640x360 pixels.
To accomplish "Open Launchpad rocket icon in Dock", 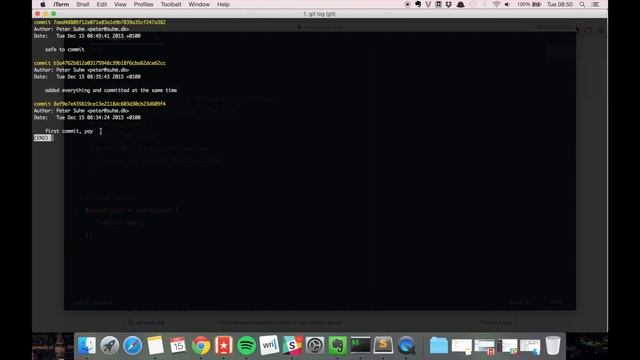I will [x=109, y=345].
